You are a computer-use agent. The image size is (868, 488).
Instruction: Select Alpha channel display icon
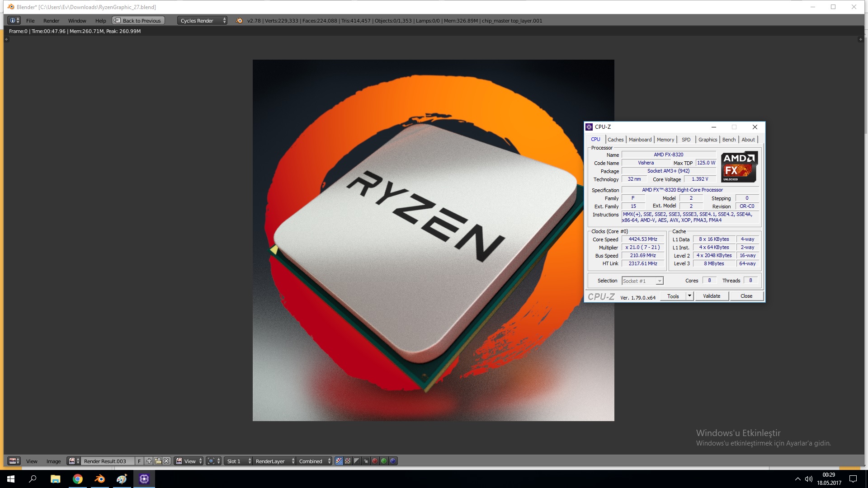coord(357,461)
